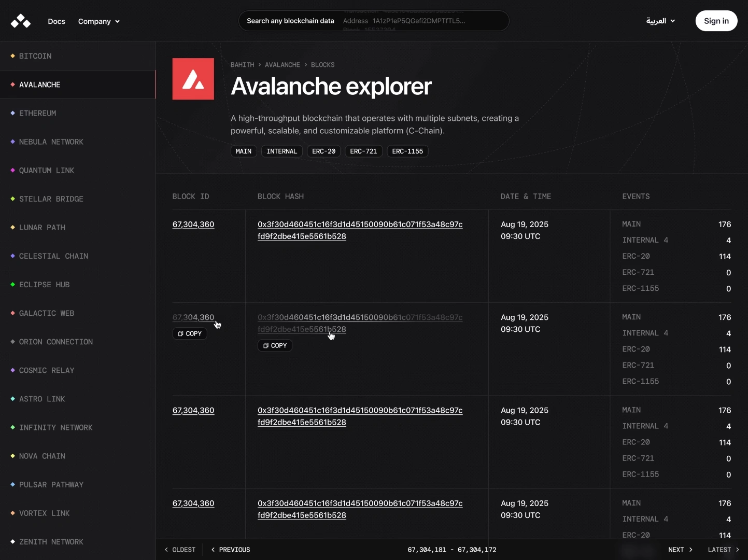Toggle the MAIN event filter tag
The width and height of the screenshot is (748, 560).
coord(244,151)
